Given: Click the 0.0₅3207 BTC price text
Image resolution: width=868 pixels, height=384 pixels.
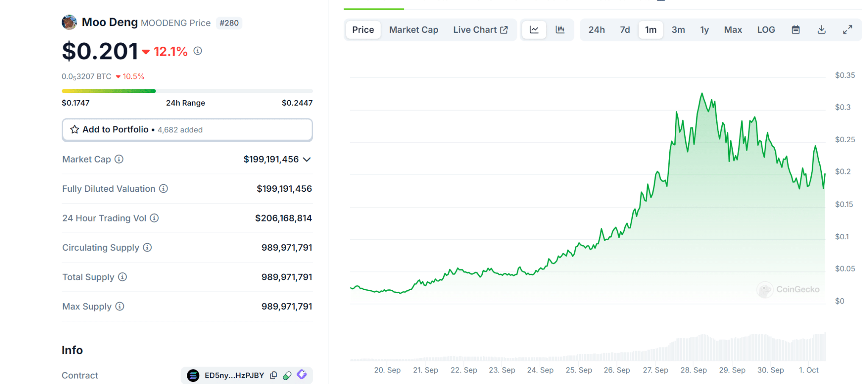Looking at the screenshot, I should pos(86,76).
